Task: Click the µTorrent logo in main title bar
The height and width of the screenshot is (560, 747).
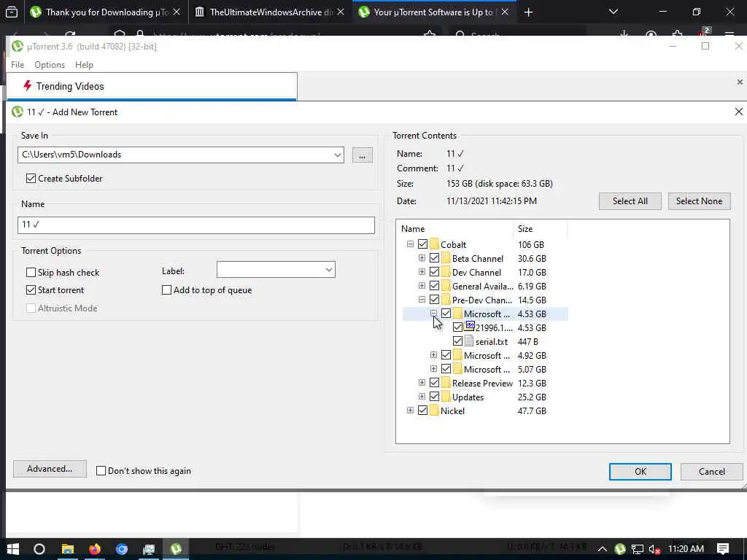Action: pos(18,46)
